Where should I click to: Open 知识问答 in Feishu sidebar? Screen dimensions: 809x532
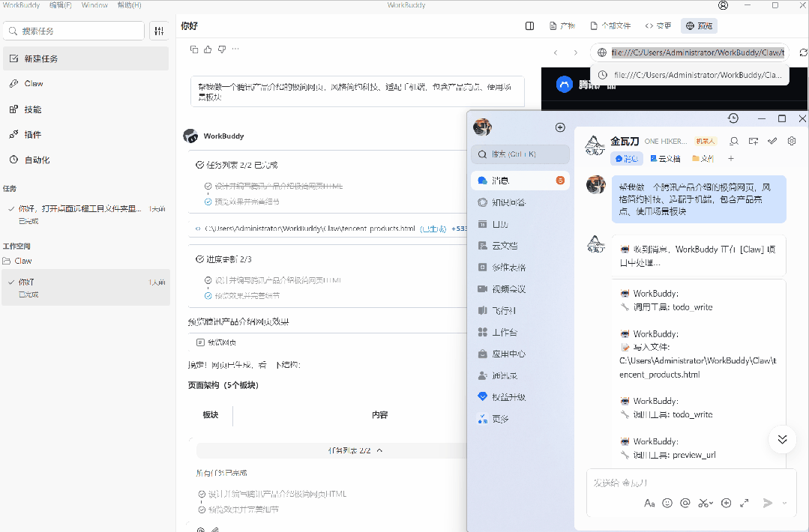[520, 202]
